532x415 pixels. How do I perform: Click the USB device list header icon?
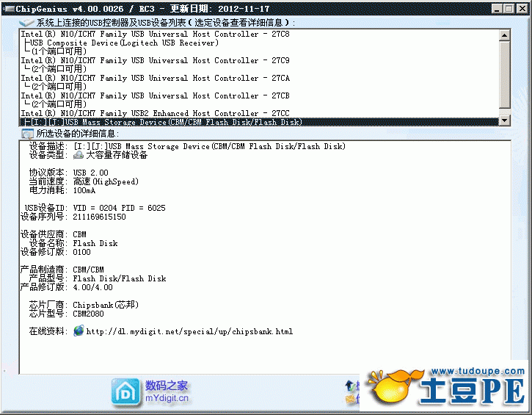coord(26,23)
